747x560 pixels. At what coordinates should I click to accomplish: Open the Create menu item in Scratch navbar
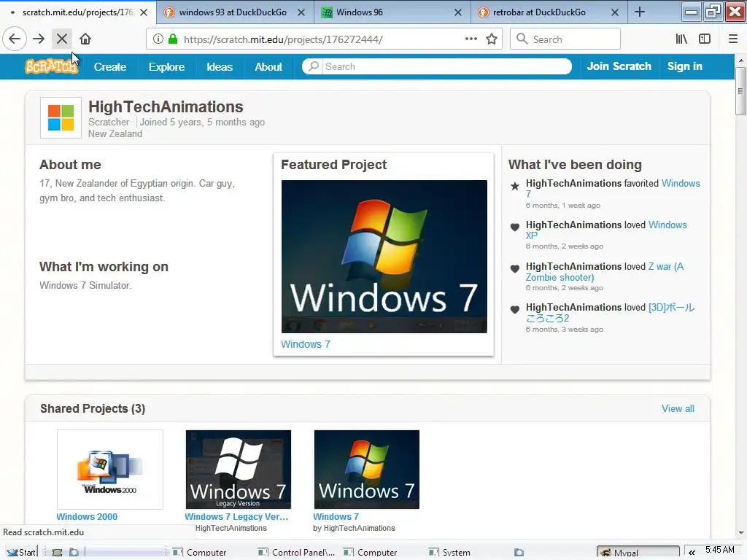tap(110, 66)
